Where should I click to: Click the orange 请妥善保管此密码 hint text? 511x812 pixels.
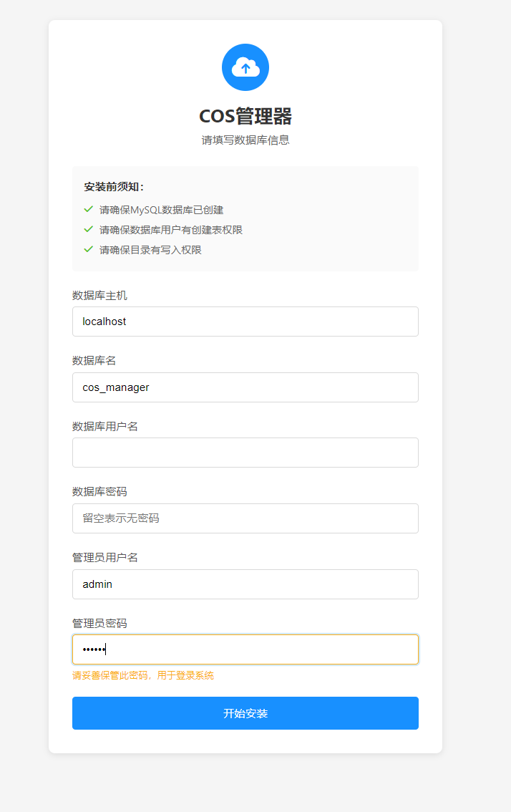[x=143, y=675]
